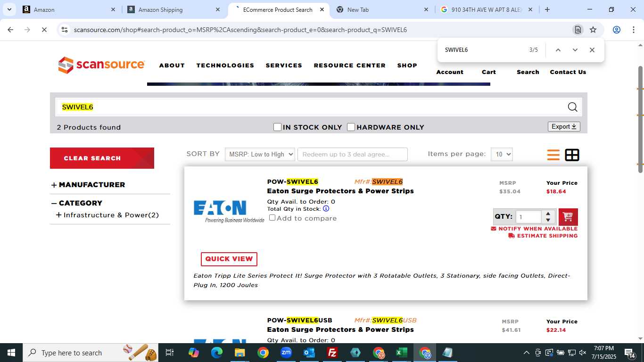Show hidden system tray icons
This screenshot has width=644, height=362.
point(526,353)
